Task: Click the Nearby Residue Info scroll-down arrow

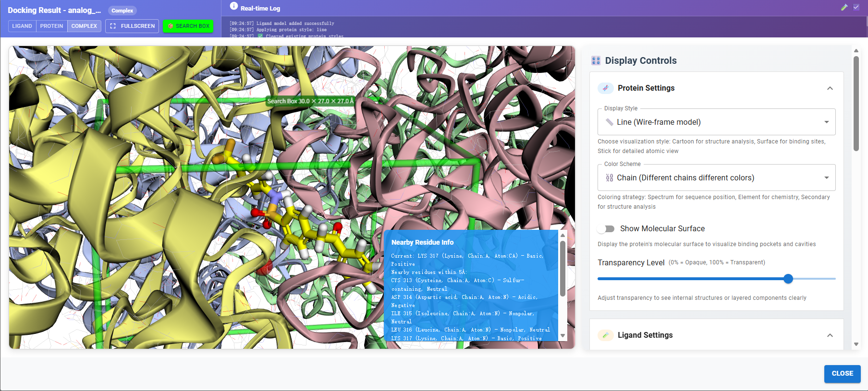Action: 562,336
